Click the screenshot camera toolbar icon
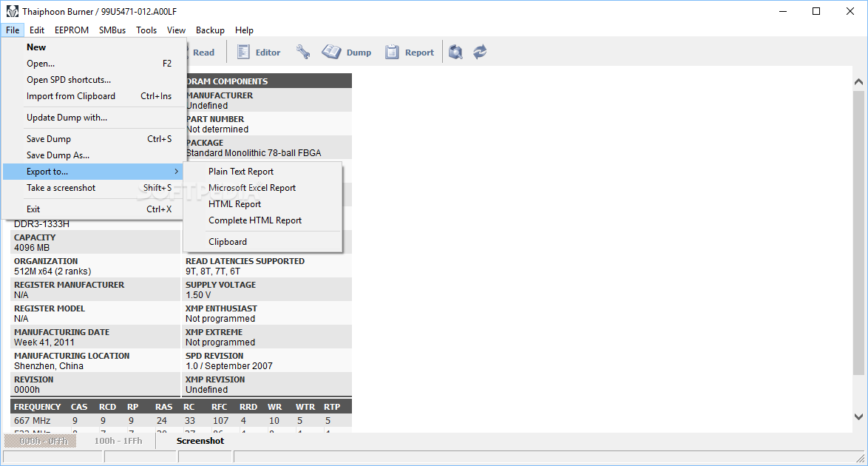The image size is (868, 466). (x=455, y=52)
